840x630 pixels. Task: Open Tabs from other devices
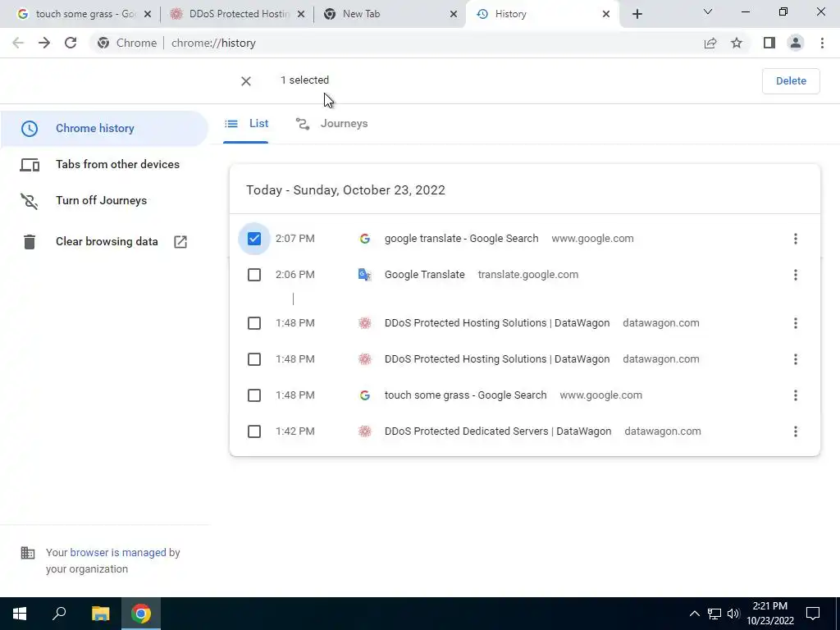(x=104, y=164)
